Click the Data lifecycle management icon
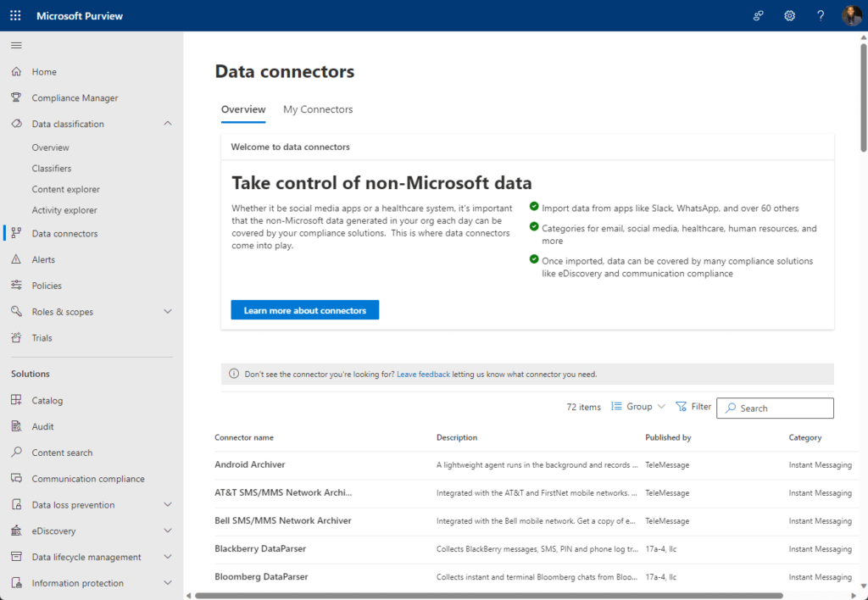Viewport: 868px width, 600px height. pyautogui.click(x=17, y=556)
